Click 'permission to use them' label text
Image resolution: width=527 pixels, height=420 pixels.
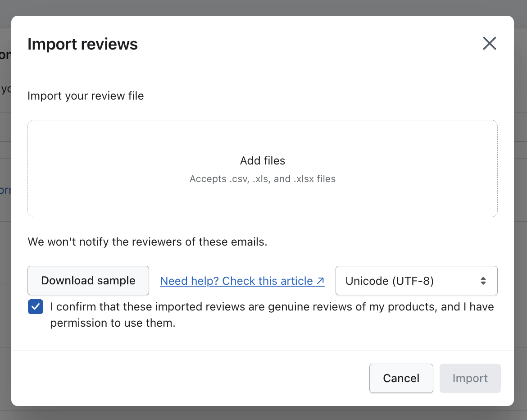click(x=113, y=323)
